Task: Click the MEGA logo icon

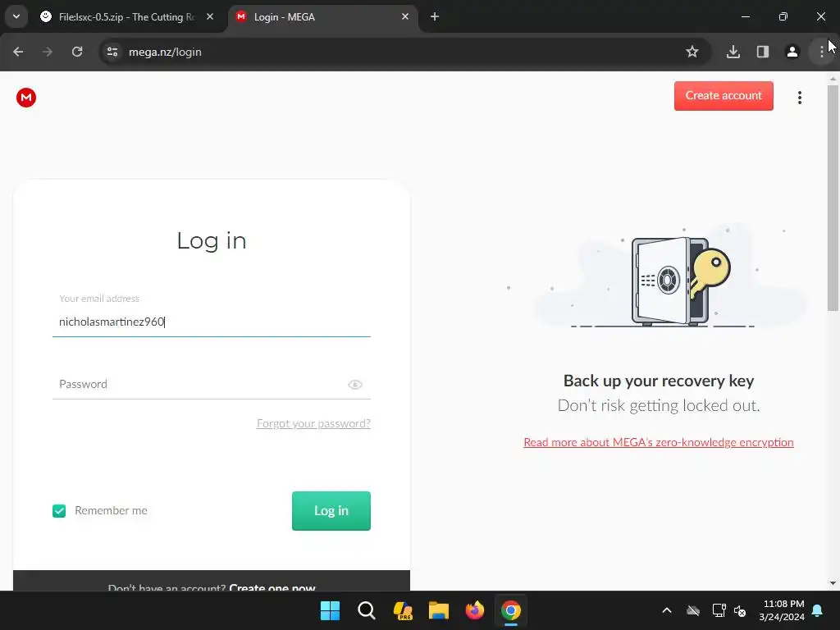Action: click(x=25, y=98)
